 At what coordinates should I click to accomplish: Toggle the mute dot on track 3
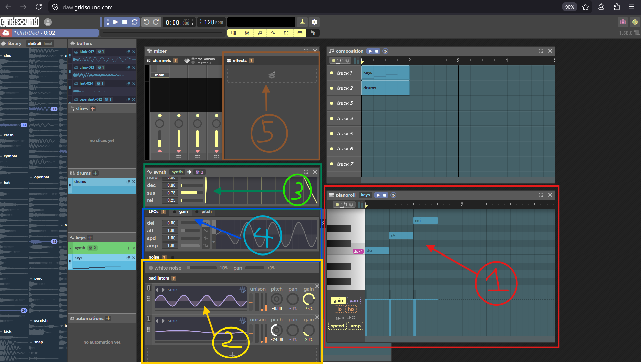click(x=331, y=103)
